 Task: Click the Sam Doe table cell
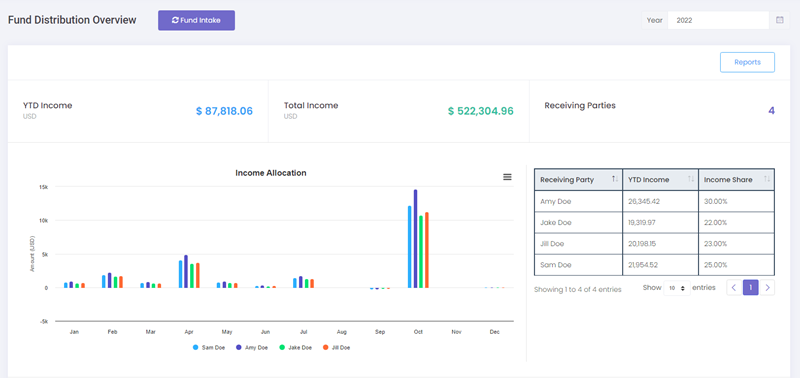(578, 265)
